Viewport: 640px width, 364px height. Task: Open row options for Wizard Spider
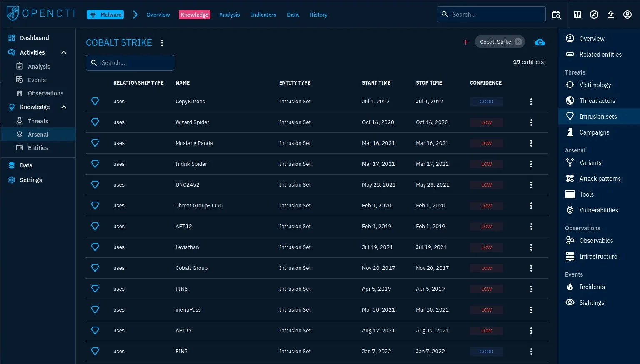click(x=531, y=122)
